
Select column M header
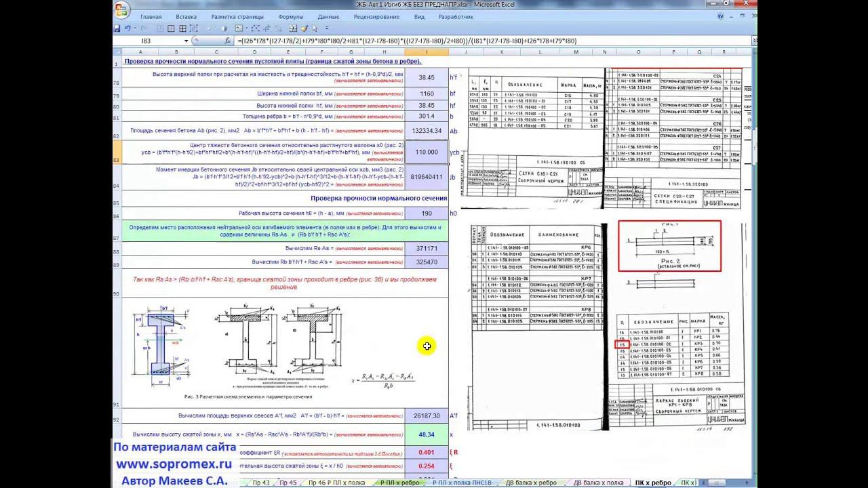coord(575,52)
